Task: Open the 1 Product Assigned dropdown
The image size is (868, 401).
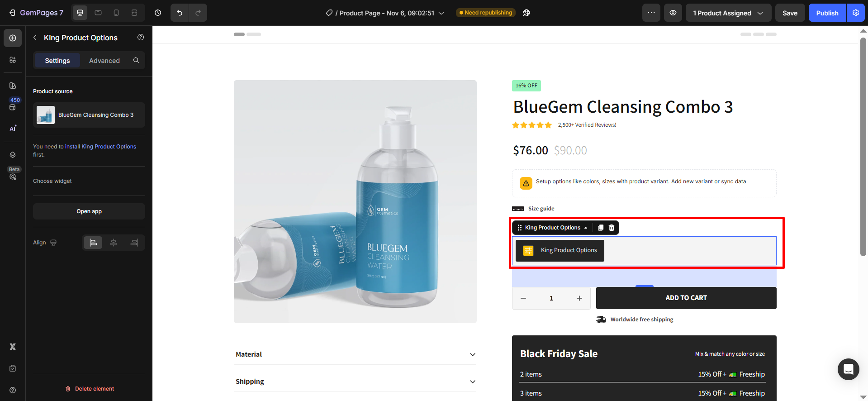Action: click(x=728, y=13)
